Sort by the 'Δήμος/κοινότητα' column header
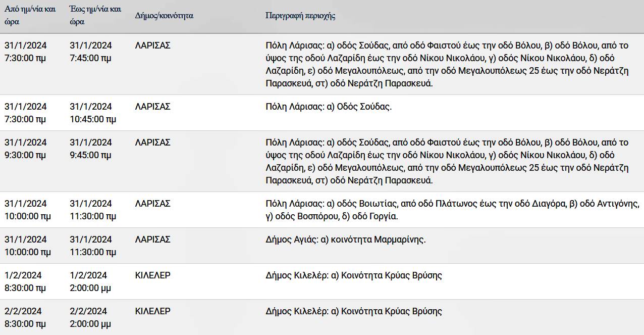 pos(164,16)
